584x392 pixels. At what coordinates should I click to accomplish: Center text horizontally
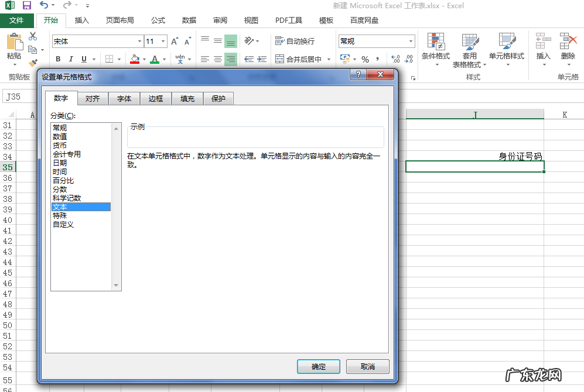point(218,59)
